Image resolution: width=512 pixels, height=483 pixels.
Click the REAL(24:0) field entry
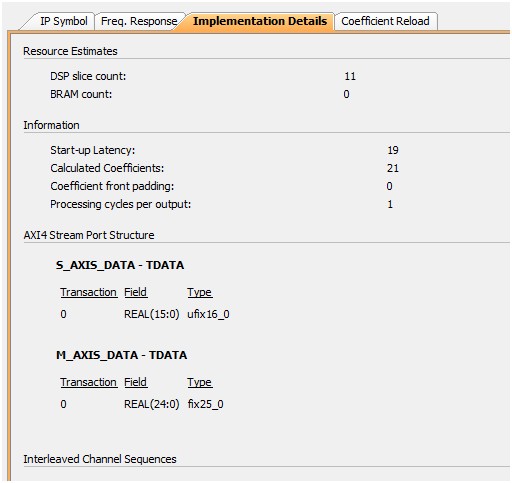pyautogui.click(x=152, y=404)
